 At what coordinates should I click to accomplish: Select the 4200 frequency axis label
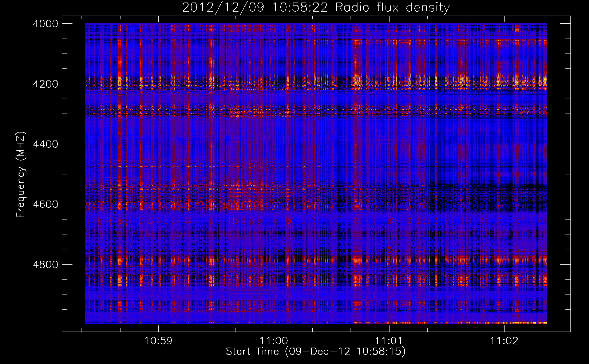pyautogui.click(x=46, y=84)
